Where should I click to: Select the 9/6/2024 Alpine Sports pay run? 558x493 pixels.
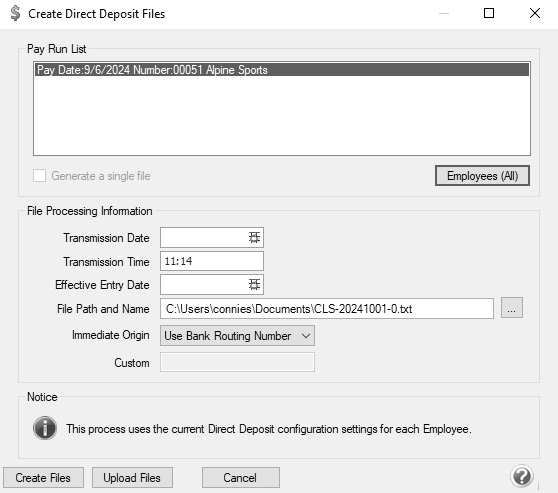coord(282,70)
